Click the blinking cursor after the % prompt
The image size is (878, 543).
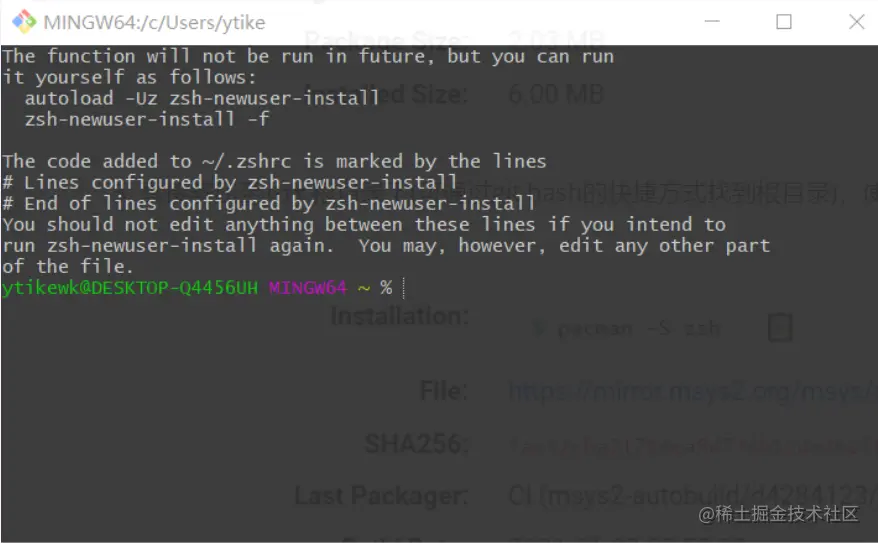[403, 288]
